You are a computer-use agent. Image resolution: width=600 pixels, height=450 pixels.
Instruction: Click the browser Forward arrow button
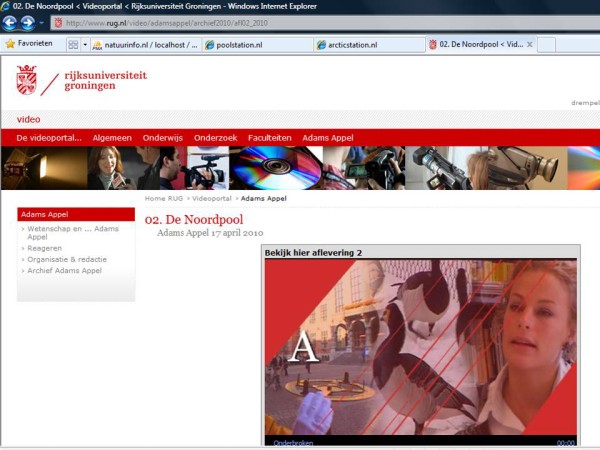click(28, 22)
